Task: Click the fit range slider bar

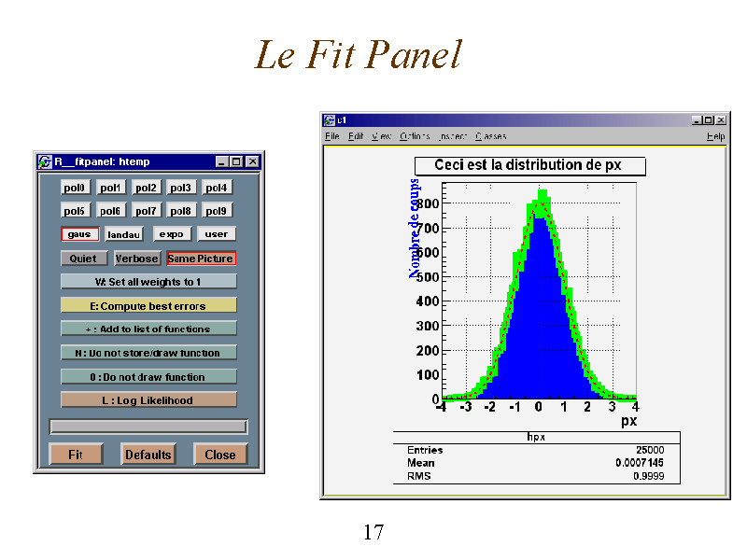Action: 148,427
